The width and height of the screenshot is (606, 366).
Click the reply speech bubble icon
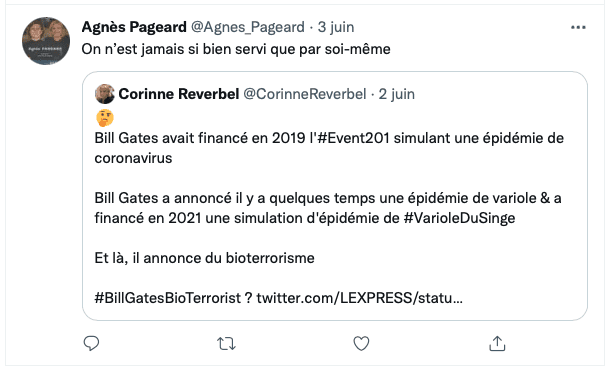pyautogui.click(x=92, y=343)
